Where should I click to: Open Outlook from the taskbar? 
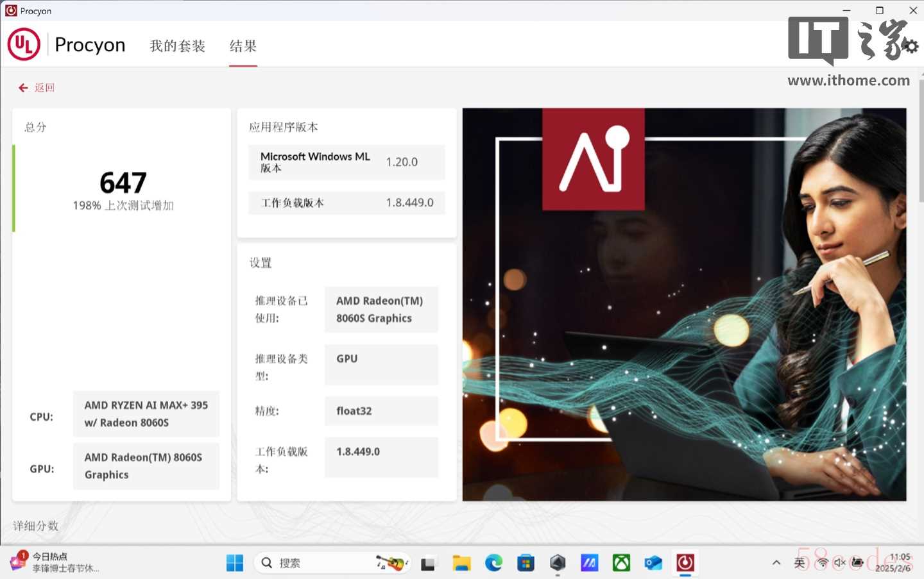point(653,563)
